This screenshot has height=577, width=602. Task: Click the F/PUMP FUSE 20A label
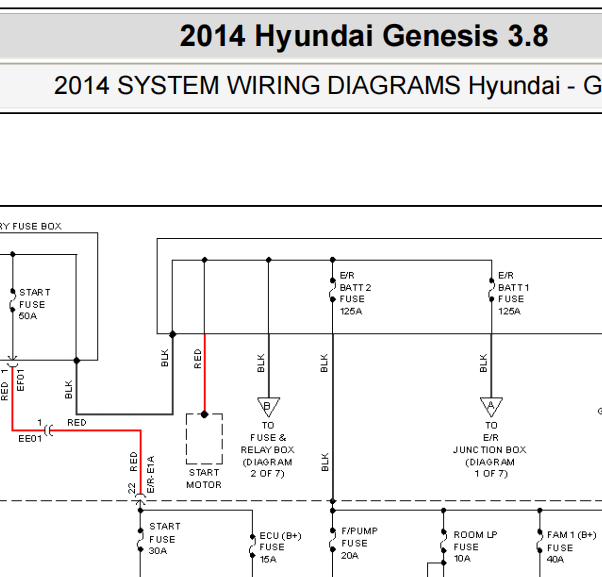pos(359,543)
